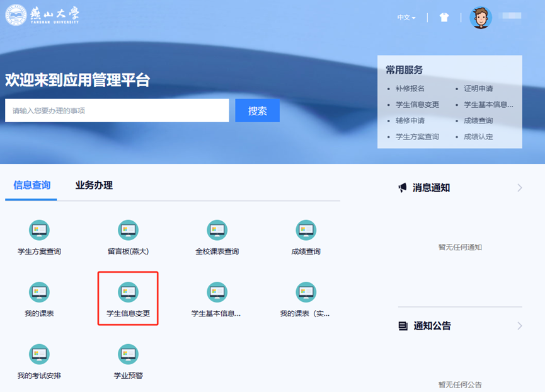Image resolution: width=545 pixels, height=392 pixels.
Task: Switch to the 业务办理 tab
Action: click(94, 185)
